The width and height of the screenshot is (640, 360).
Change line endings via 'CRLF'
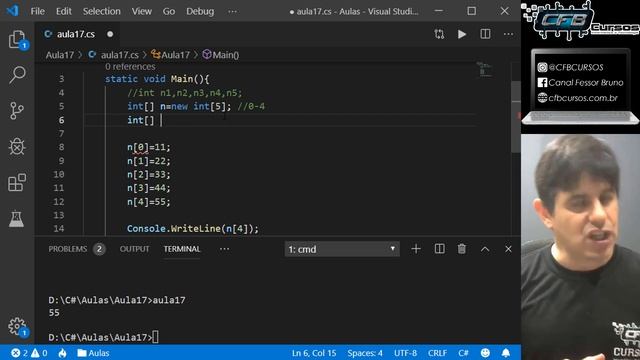[437, 353]
